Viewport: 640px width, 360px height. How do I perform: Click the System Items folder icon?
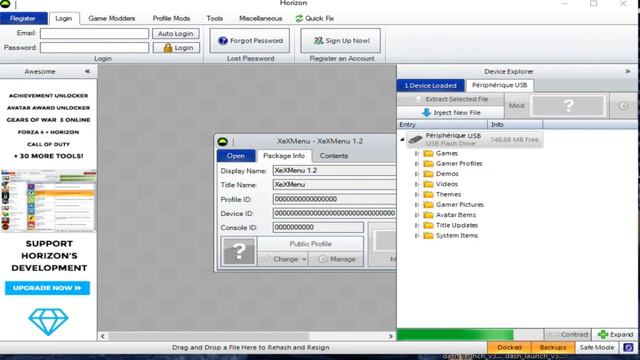[x=428, y=236]
